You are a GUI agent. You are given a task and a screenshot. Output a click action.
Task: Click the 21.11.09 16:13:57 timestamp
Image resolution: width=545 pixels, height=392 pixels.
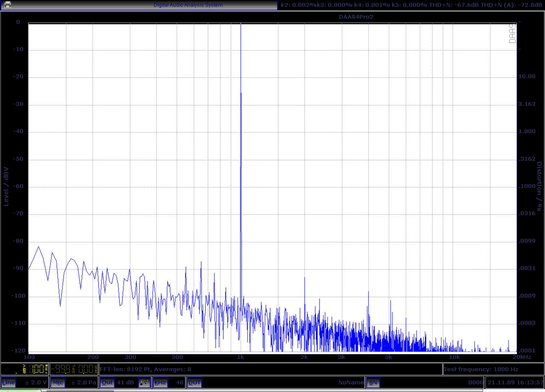pyautogui.click(x=516, y=382)
